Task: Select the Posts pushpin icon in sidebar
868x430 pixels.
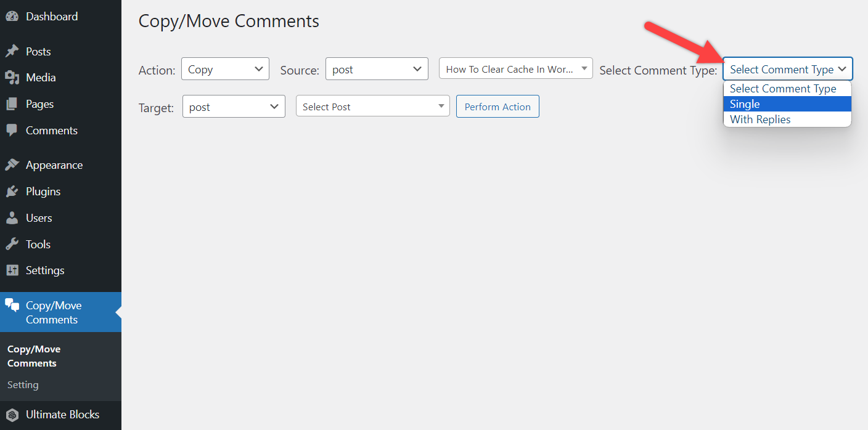Action: click(x=12, y=51)
